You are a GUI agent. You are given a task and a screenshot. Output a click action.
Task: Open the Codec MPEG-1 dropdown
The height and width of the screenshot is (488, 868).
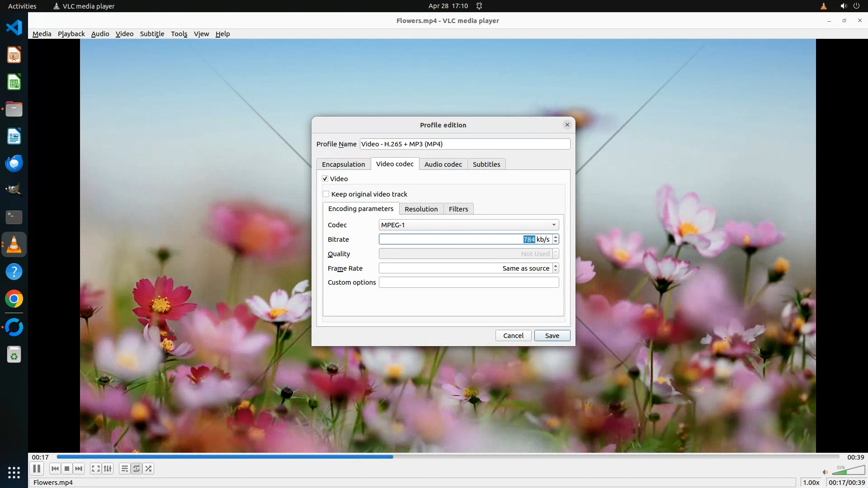468,225
